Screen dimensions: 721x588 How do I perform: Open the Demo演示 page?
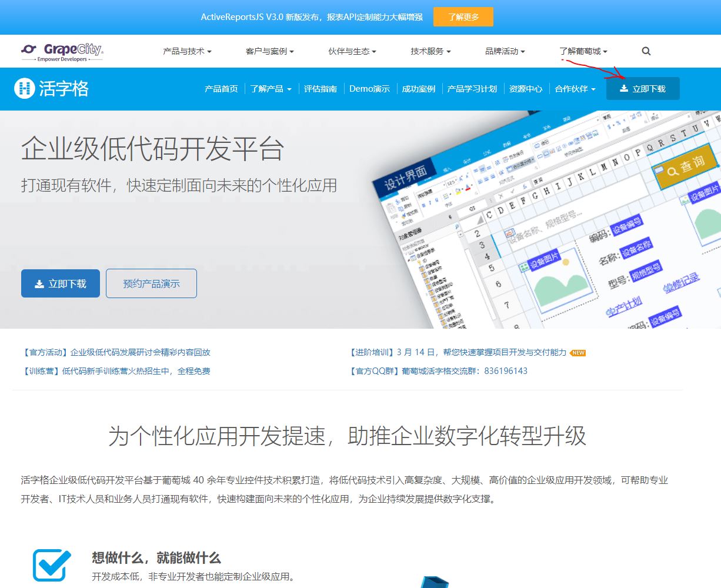coord(369,89)
